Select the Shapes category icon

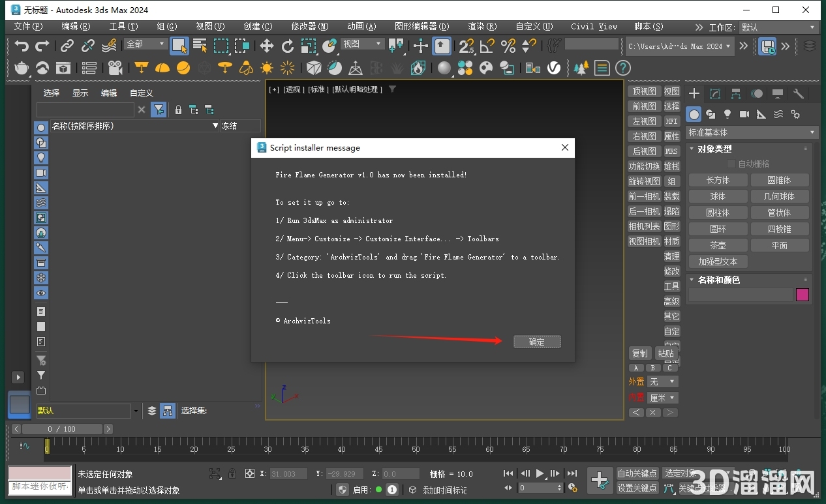[x=711, y=115]
